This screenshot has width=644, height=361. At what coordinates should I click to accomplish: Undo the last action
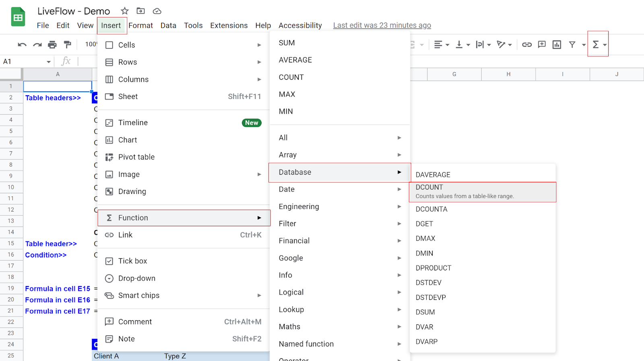[x=22, y=45]
